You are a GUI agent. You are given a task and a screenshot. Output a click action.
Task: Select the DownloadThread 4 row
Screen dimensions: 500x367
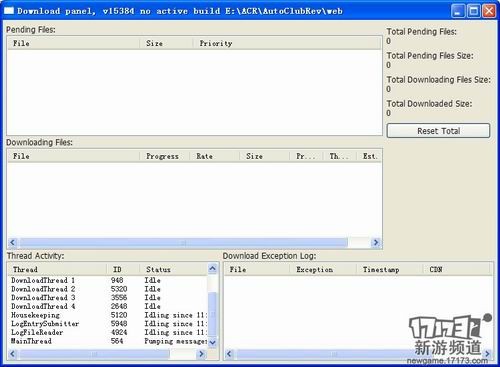107,306
